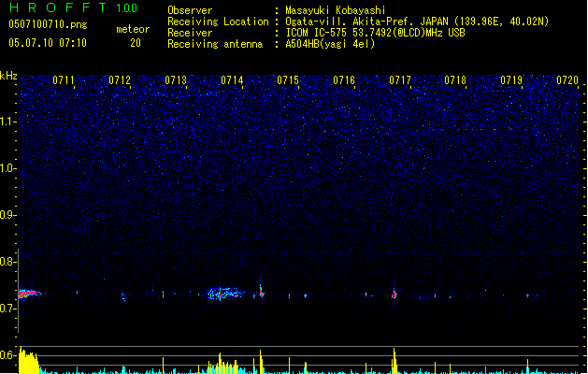The image size is (588, 374).
Task: Click frequency axis label 0.9
Action: pyautogui.click(x=8, y=215)
